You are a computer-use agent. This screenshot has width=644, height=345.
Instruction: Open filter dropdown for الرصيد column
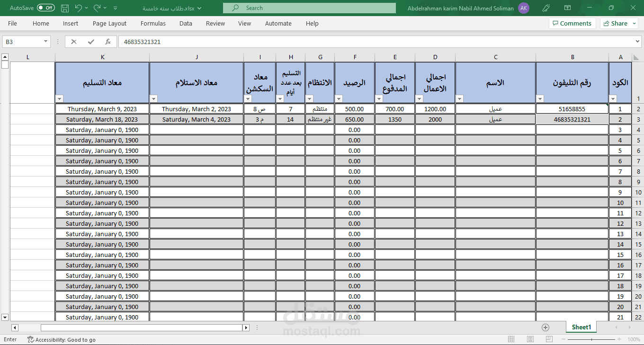point(339,98)
